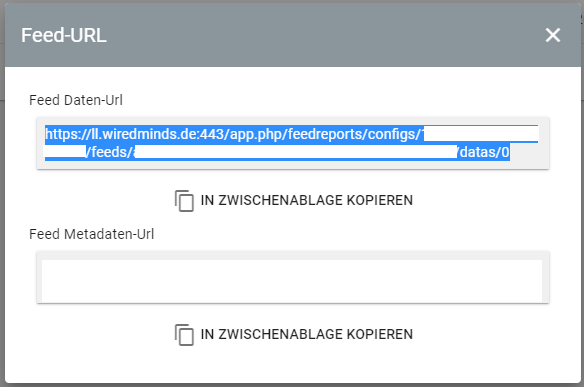Click the copy icon under Feed Daten-Url
This screenshot has height=387, width=584.
pyautogui.click(x=184, y=201)
